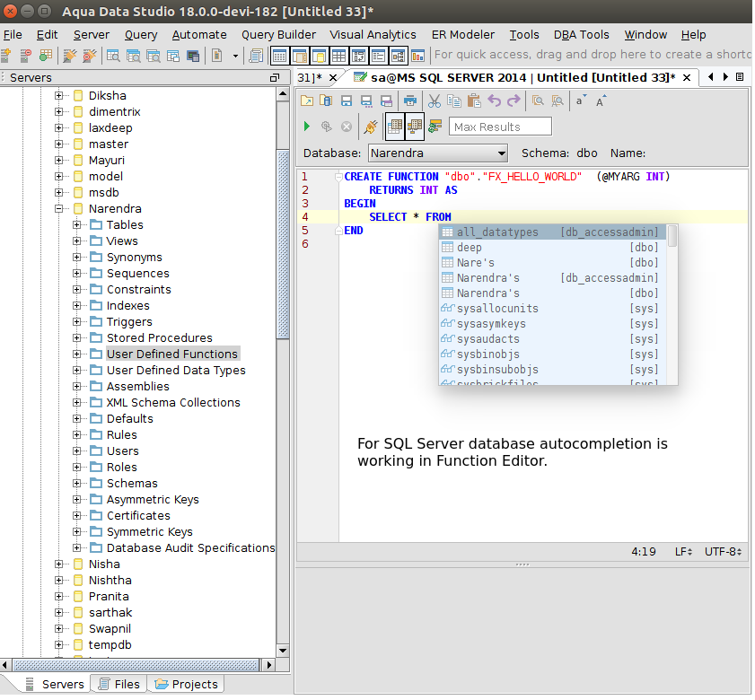The width and height of the screenshot is (755, 700).
Task: Click the Cut scissors icon
Action: [435, 101]
